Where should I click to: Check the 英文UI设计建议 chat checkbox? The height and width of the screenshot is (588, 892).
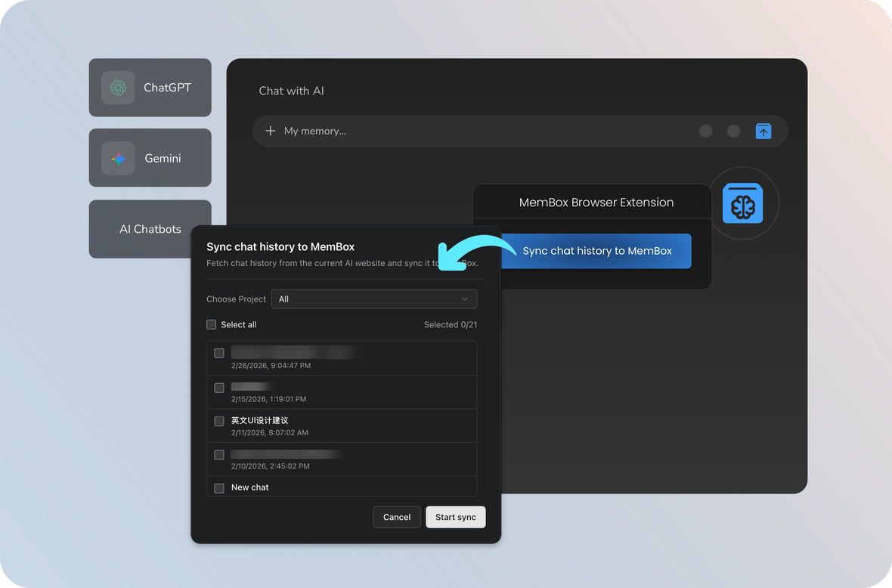(219, 422)
